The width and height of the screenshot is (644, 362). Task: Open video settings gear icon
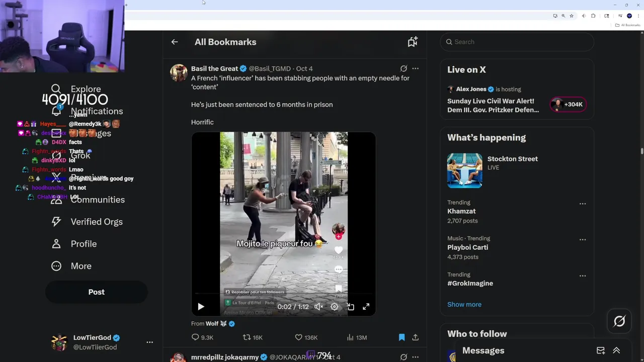335,307
